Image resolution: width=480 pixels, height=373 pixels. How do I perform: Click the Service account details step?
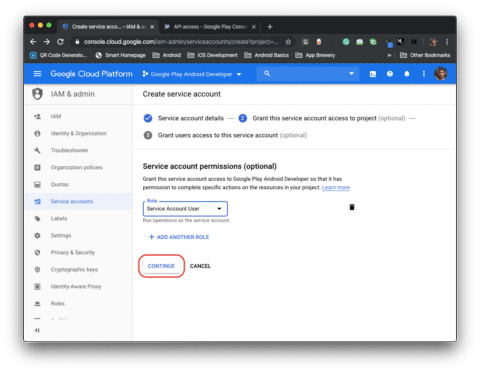pyautogui.click(x=184, y=118)
